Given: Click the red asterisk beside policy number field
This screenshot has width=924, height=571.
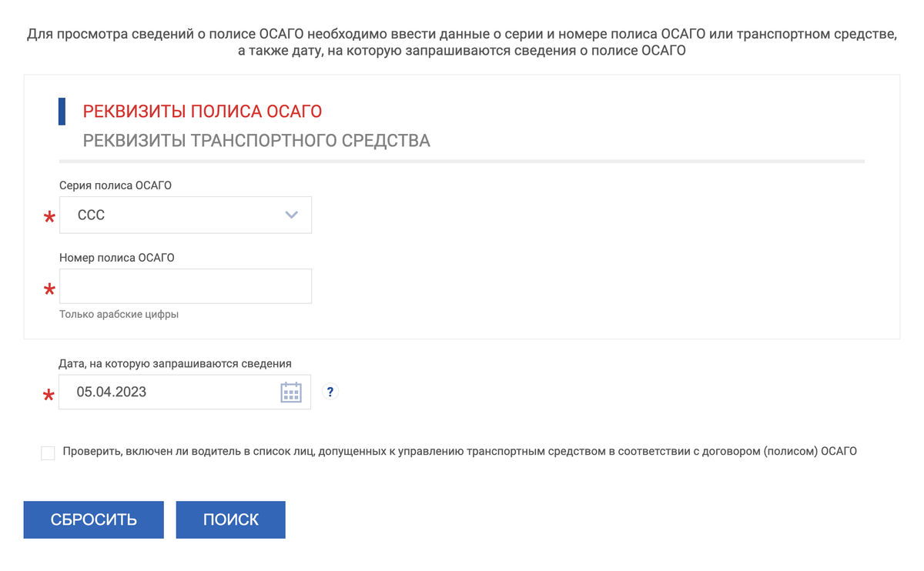Looking at the screenshot, I should pyautogui.click(x=50, y=289).
